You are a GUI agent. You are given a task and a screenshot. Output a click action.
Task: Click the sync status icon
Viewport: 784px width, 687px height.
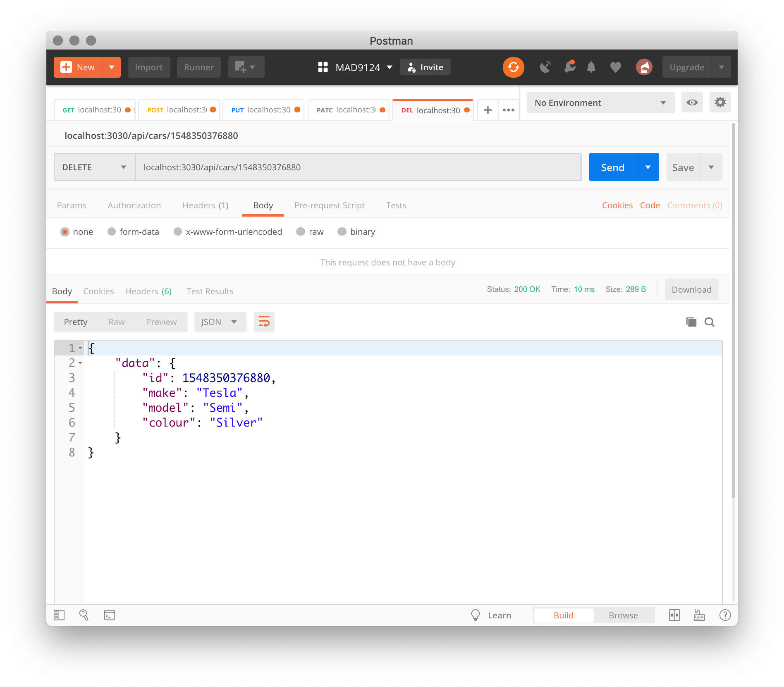[x=513, y=67]
